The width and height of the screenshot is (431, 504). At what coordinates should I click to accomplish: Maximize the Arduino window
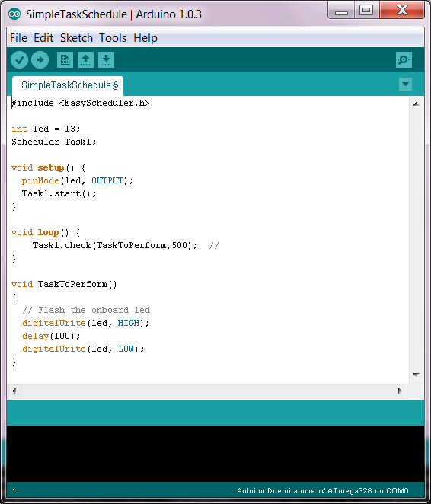pos(366,11)
